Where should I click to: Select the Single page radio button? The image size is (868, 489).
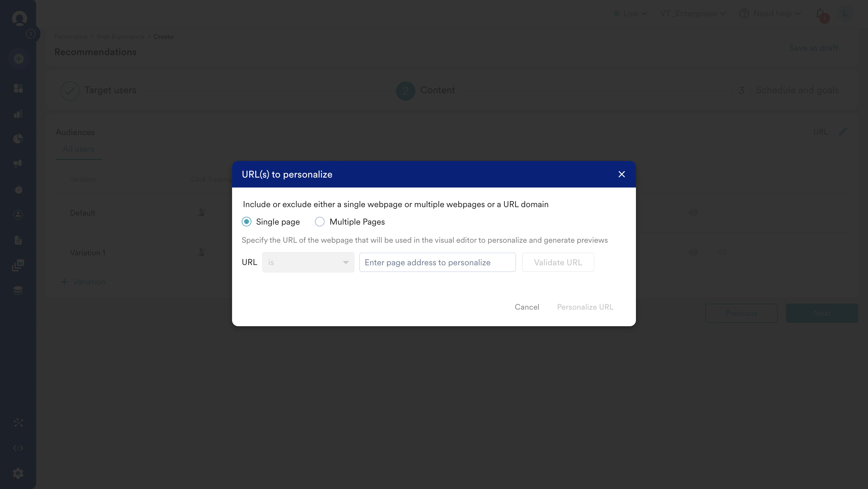(246, 222)
